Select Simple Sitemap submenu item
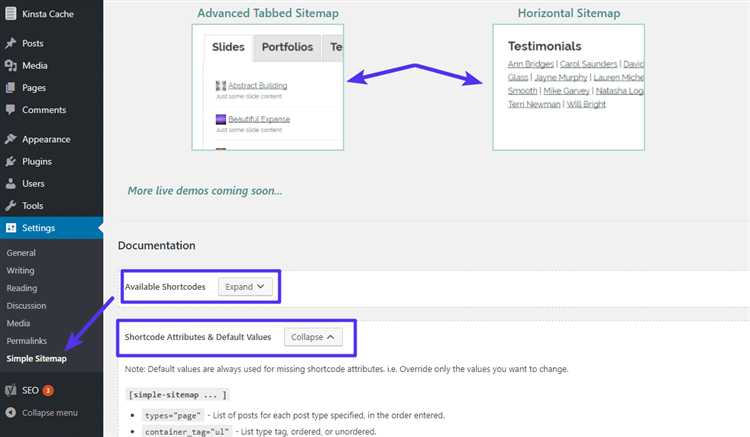Screen dimensions: 750x437 click(36, 359)
